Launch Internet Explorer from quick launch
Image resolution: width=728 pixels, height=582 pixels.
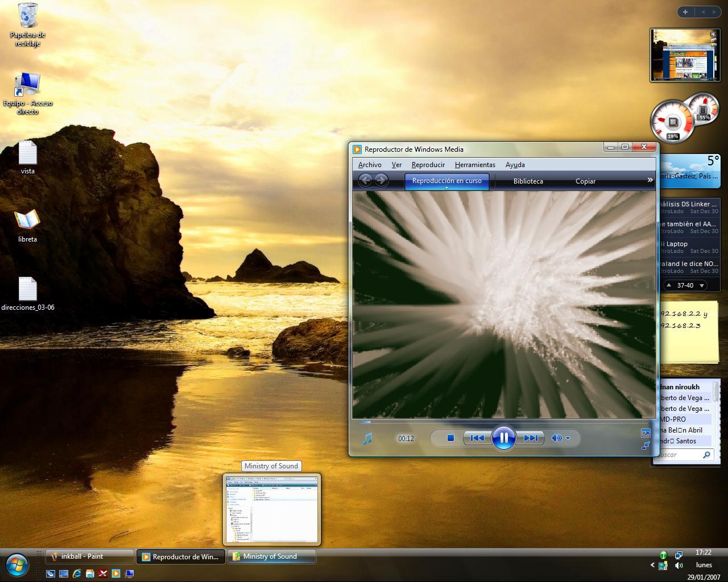point(77,573)
